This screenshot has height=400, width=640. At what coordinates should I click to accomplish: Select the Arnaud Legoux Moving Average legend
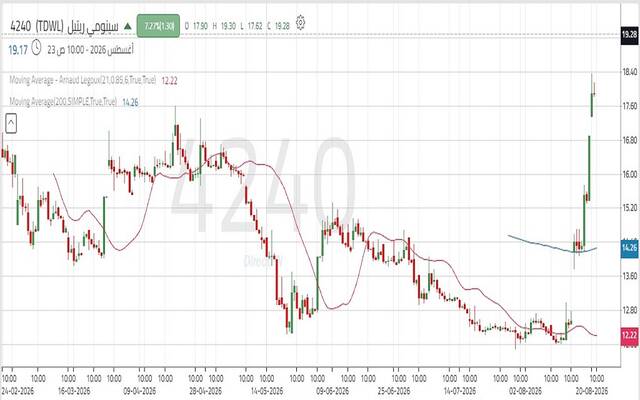(x=83, y=80)
